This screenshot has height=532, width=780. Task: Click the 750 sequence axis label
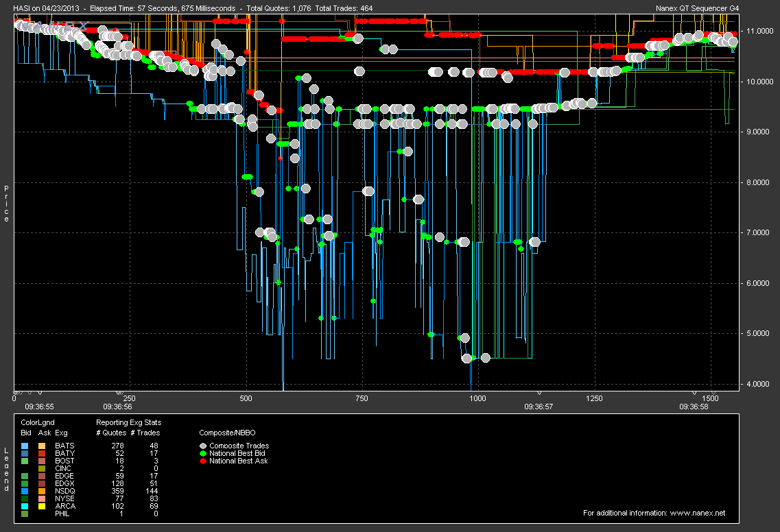coord(362,398)
